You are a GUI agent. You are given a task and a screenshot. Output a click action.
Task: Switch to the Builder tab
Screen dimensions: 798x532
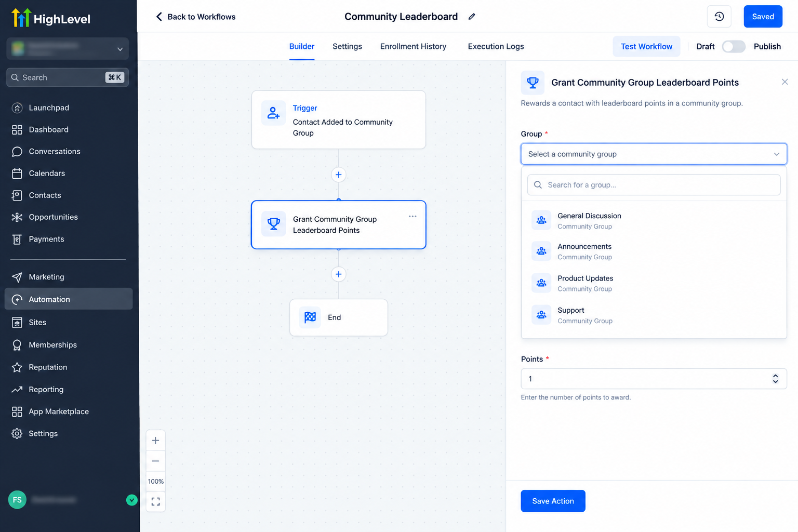[x=302, y=46]
